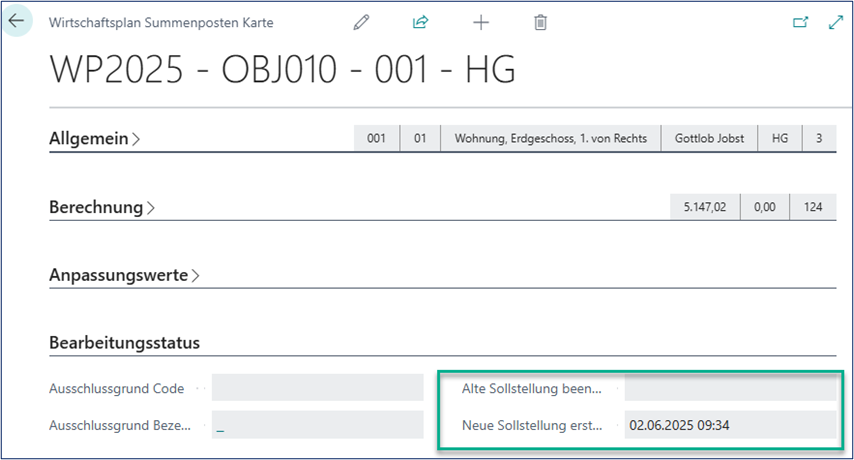Click the Ausschlussgrund Bezeichnung field
854x460 pixels.
tap(317, 425)
